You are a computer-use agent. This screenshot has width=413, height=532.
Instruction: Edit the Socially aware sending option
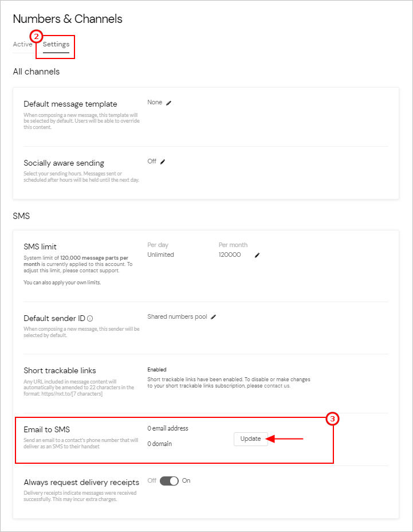click(x=164, y=161)
